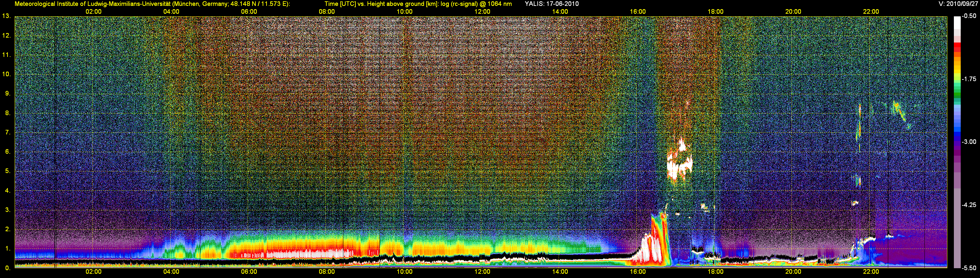The image size is (980, 278).
Task: Click '08:00' on the lower time axis
Action: (327, 271)
